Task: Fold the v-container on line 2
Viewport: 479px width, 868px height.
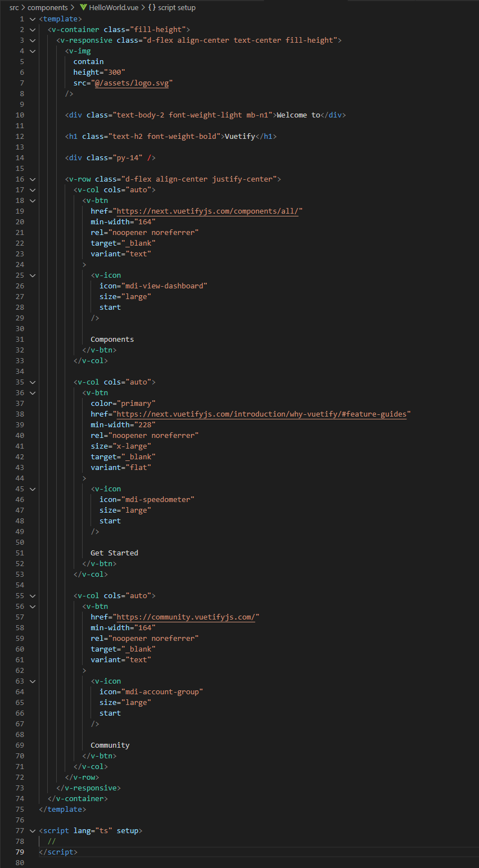Action: point(33,30)
